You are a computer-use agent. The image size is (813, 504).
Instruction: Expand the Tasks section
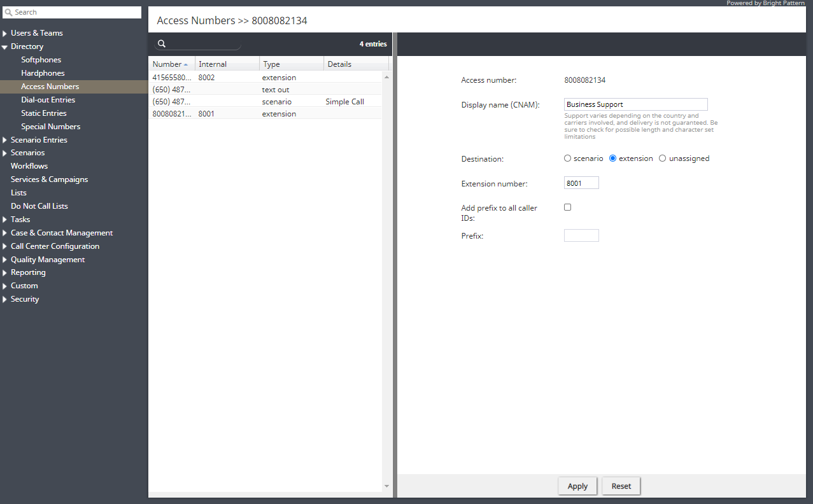pos(5,220)
